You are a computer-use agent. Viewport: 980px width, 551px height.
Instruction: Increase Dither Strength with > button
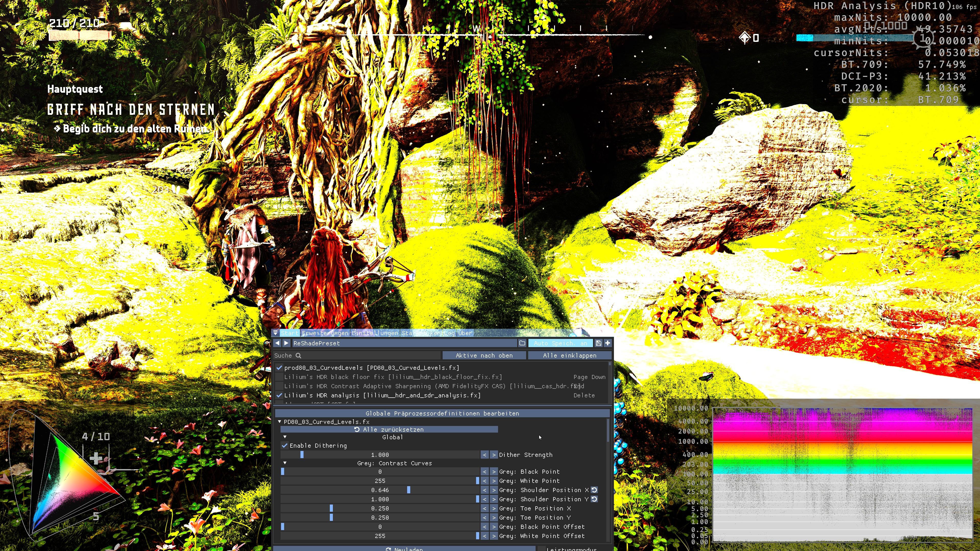[494, 455]
